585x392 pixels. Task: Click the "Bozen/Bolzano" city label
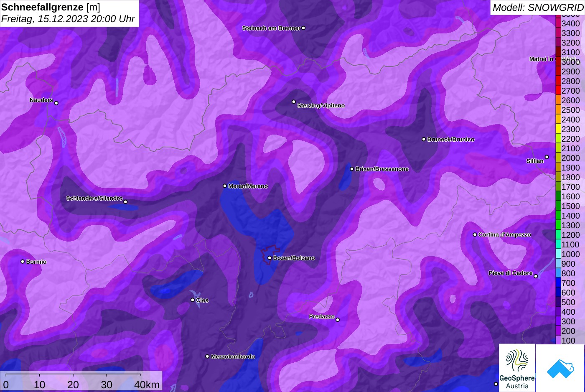tap(294, 258)
